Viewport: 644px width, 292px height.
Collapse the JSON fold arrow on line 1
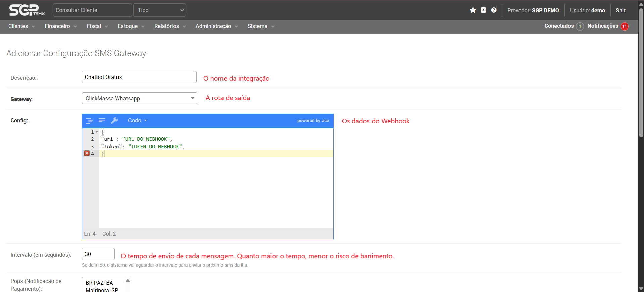[97, 132]
